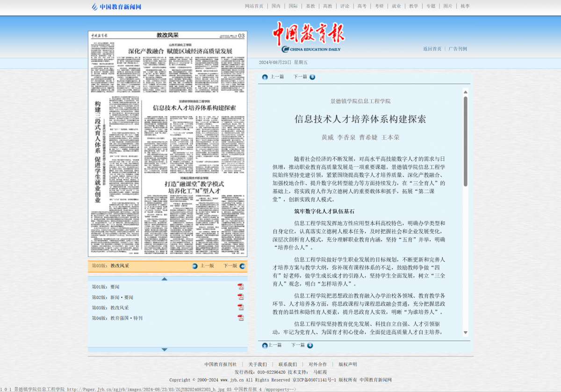Open the 考研 navigation item
The image size is (561, 392).
tap(379, 6)
